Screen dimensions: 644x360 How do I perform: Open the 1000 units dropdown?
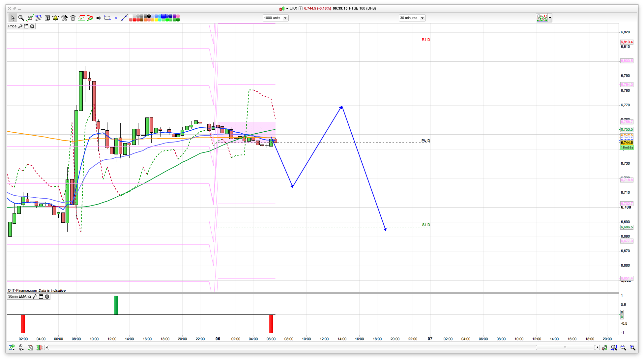click(276, 18)
